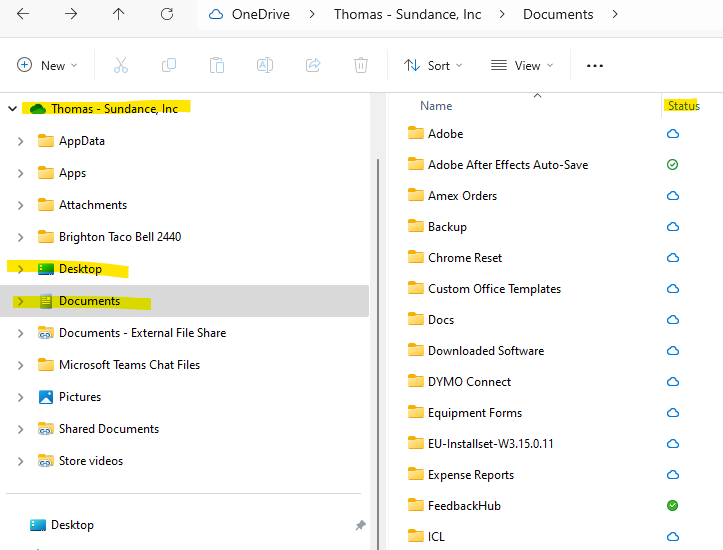The height and width of the screenshot is (550, 723).
Task: Click the Delete trash icon
Action: point(361,65)
